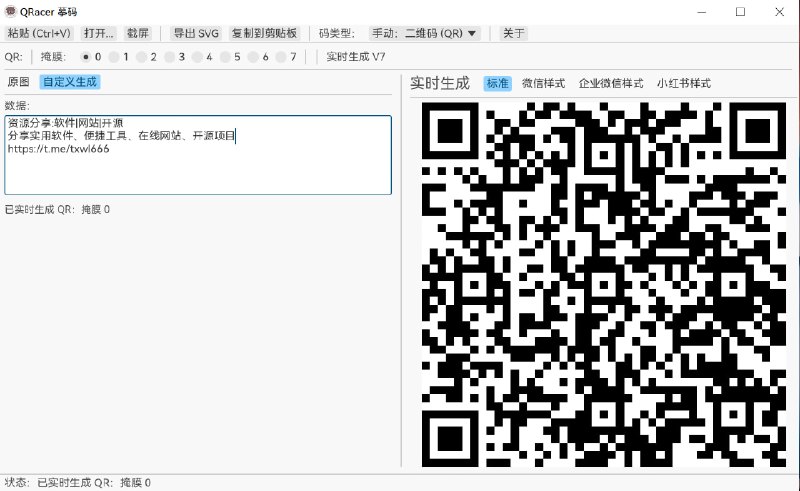The width and height of the screenshot is (800, 491).
Task: Click the status bar 状态 text
Action: [x=78, y=482]
